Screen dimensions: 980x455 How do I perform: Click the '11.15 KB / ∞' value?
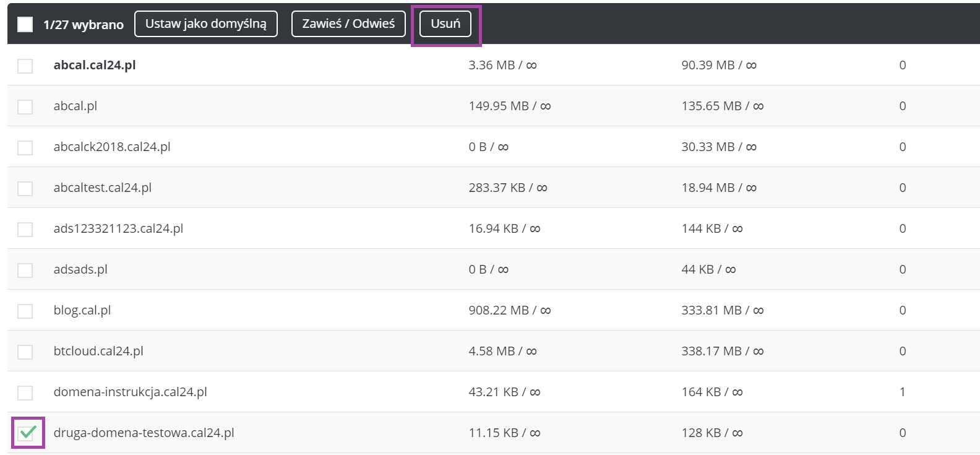coord(504,433)
